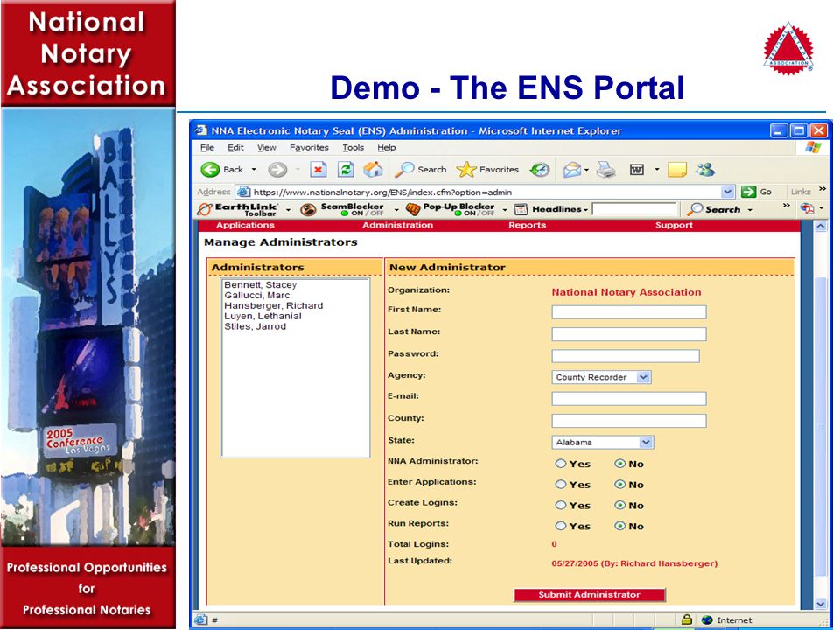Select Hansberger, Richard in Administrators list

tap(274, 306)
